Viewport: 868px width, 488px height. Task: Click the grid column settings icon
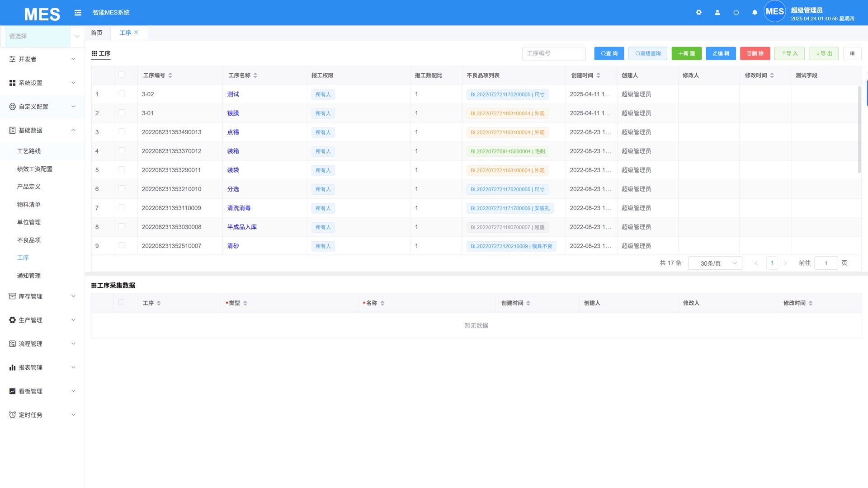click(x=852, y=53)
